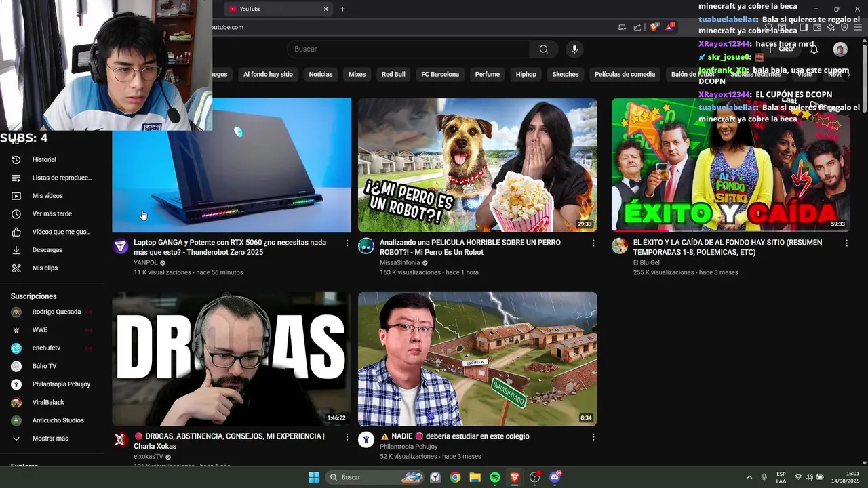Select the Sketches chip
This screenshot has width=868, height=488.
click(566, 75)
